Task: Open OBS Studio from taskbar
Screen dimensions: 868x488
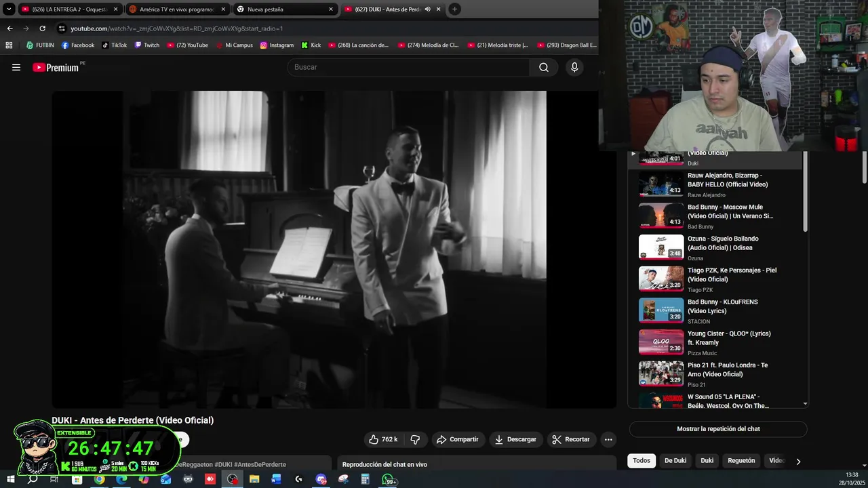Action: coord(233,479)
